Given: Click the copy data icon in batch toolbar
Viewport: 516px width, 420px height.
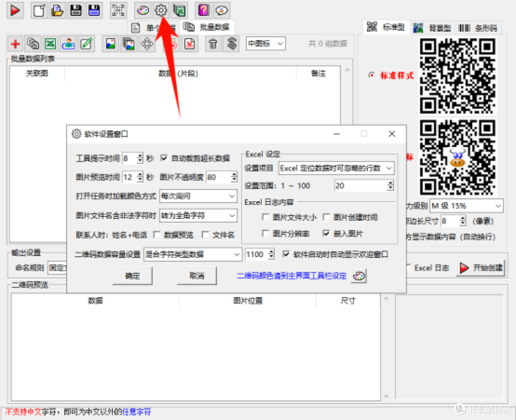Looking at the screenshot, I should coord(33,44).
